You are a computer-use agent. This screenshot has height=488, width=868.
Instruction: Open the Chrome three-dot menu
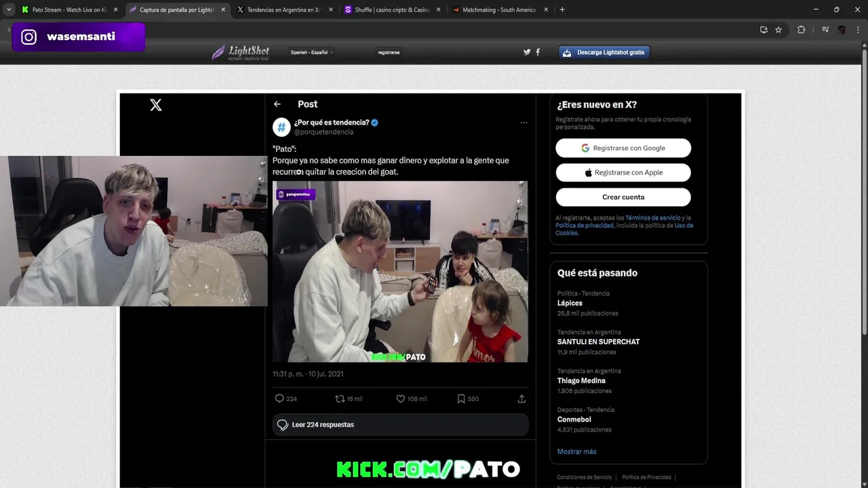(857, 29)
